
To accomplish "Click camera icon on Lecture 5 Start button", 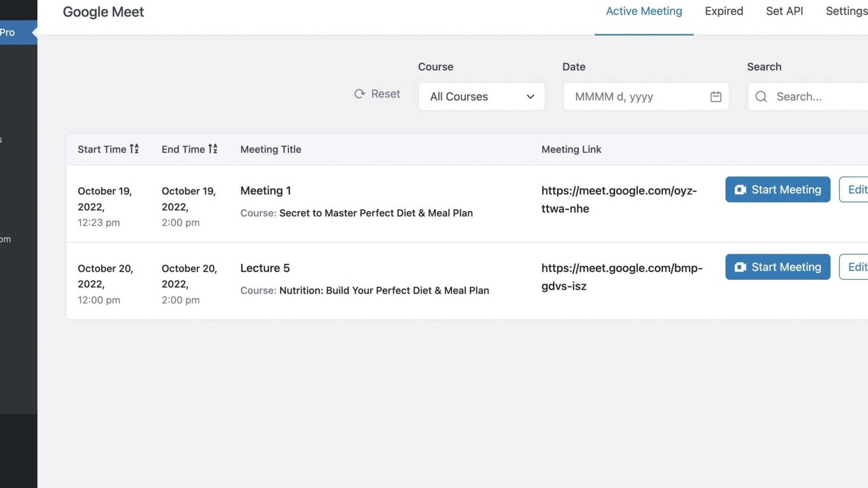I will point(740,267).
